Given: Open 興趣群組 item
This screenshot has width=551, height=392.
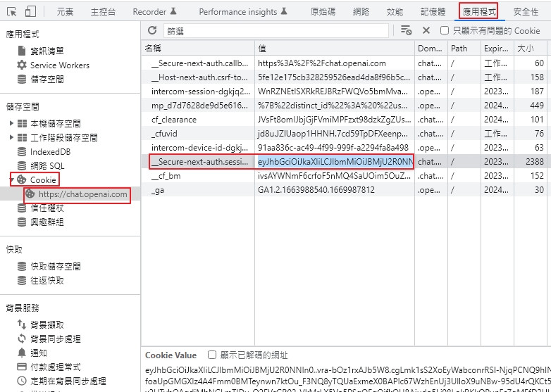Looking at the screenshot, I should [40, 222].
